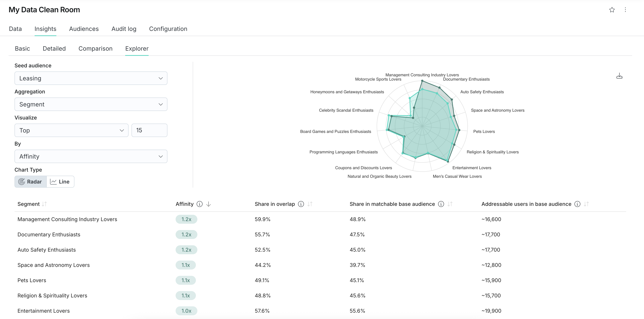644x319 pixels.
Task: Select the Radar chart type
Action: point(31,182)
